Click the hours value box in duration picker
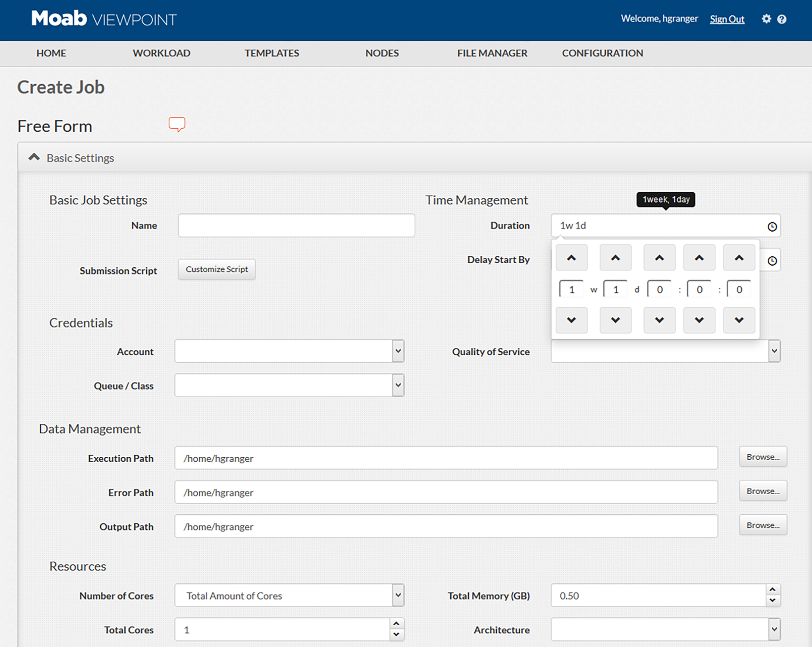812x647 pixels. pyautogui.click(x=660, y=289)
